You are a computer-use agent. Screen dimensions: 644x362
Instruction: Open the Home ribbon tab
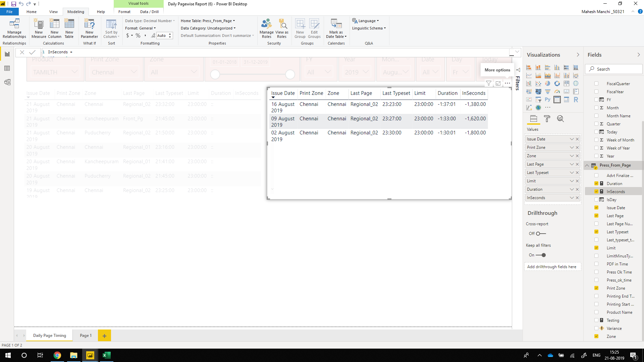click(32, 12)
